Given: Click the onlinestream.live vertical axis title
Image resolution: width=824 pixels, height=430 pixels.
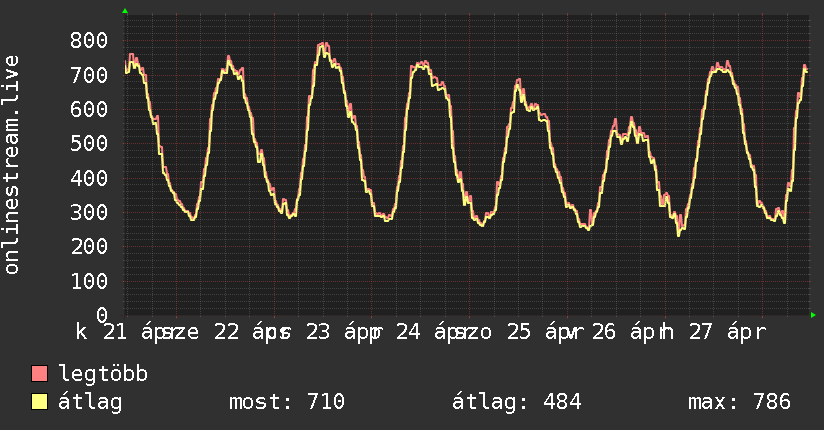Looking at the screenshot, I should coord(11,165).
